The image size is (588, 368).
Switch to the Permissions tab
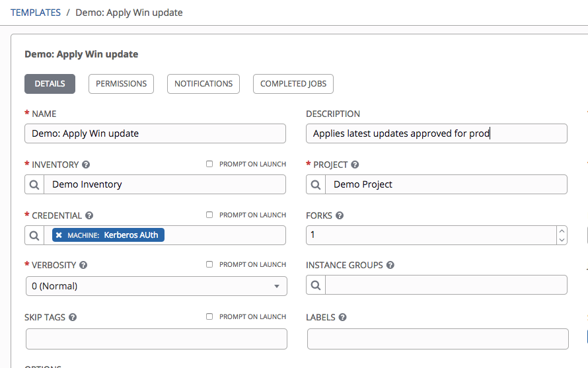(x=121, y=84)
